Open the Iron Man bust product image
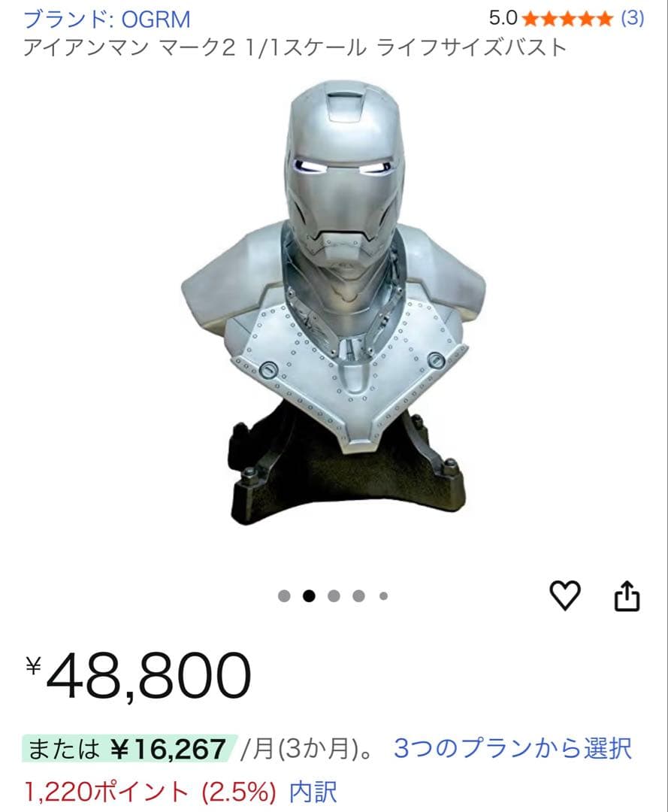Viewport: 668px width, 812px height. (x=334, y=303)
